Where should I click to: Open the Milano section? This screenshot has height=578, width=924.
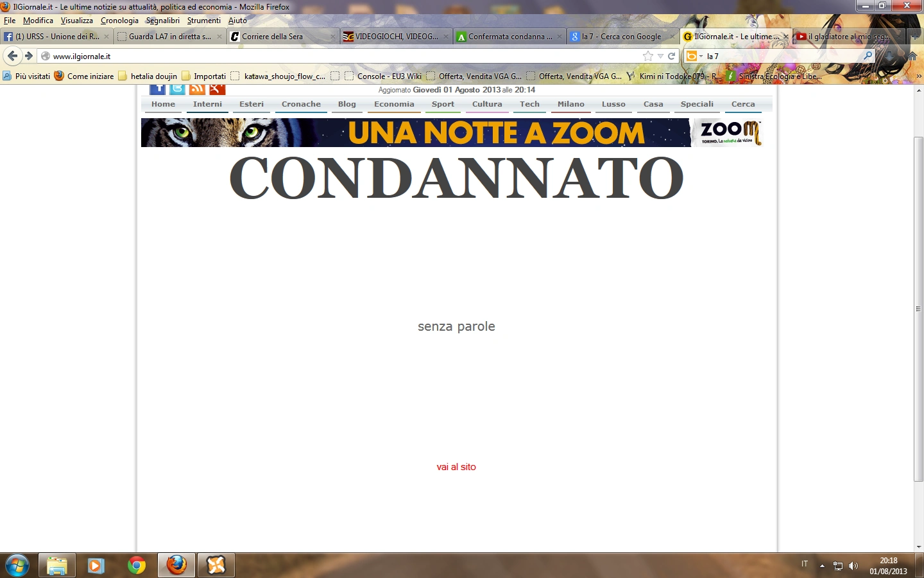point(571,104)
